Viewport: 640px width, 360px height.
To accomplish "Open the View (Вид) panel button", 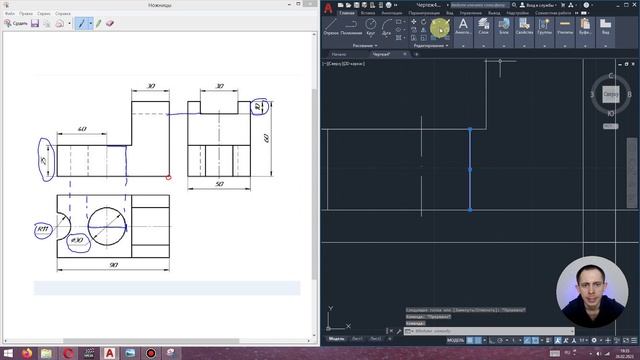I will coord(605,31).
